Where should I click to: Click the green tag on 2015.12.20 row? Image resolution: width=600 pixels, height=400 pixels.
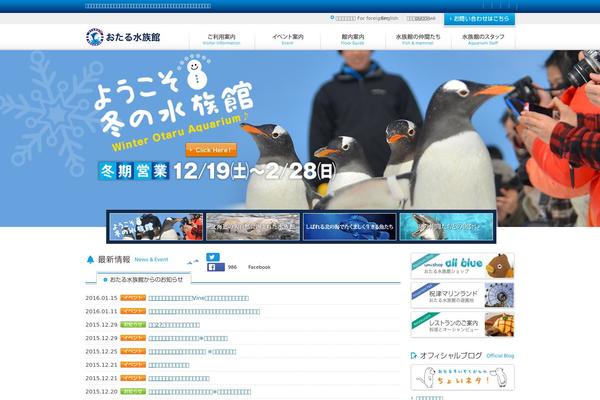pos(133,392)
